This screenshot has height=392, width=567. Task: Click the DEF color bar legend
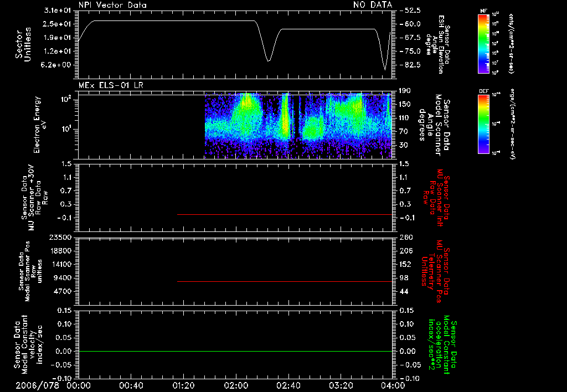click(483, 124)
